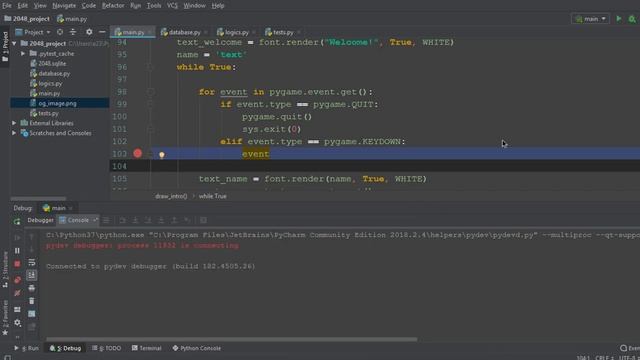Click Scroll from Source target icon
The height and width of the screenshot is (360, 640).
(60, 32)
